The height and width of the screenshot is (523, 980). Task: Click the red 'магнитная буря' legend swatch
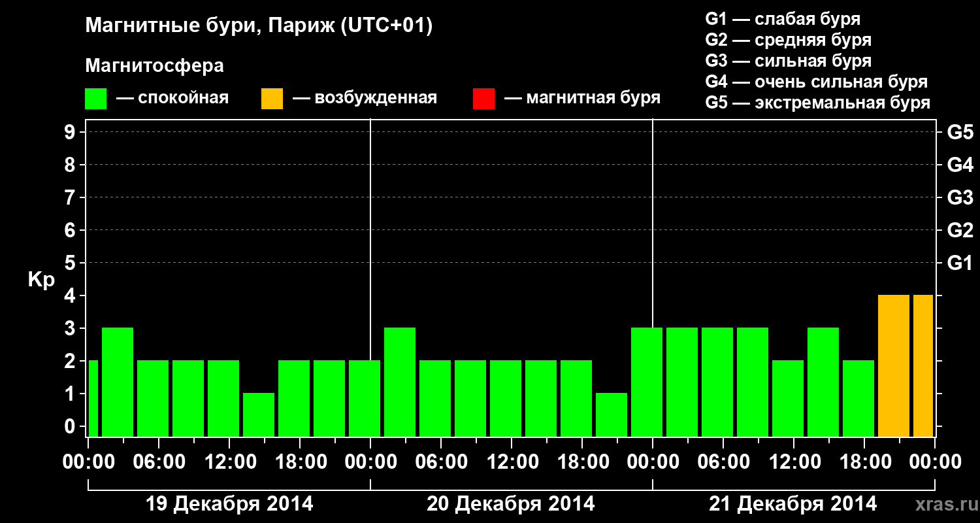[x=483, y=99]
